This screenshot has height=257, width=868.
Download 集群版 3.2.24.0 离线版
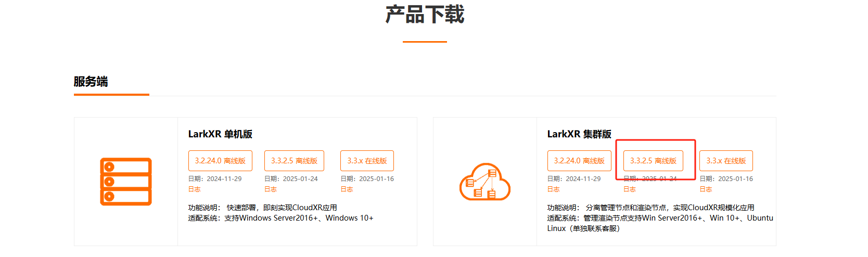[579, 161]
